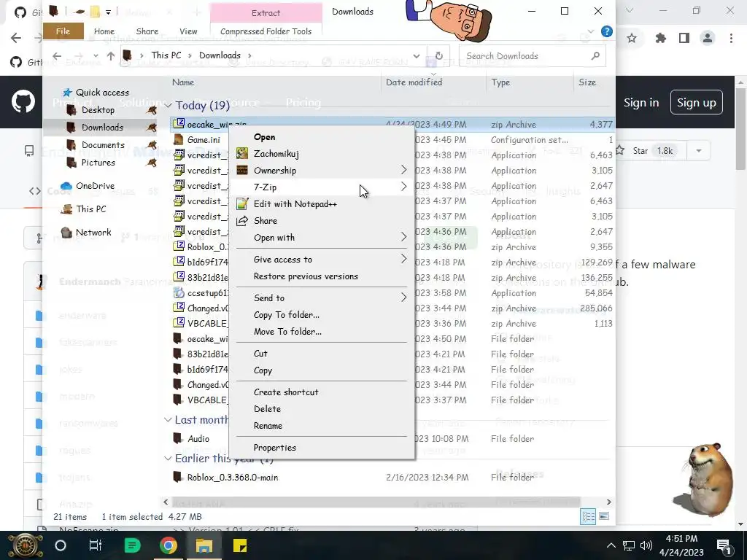Viewport: 747px width, 560px height.
Task: Open Network in navigation pane
Action: coord(93,233)
